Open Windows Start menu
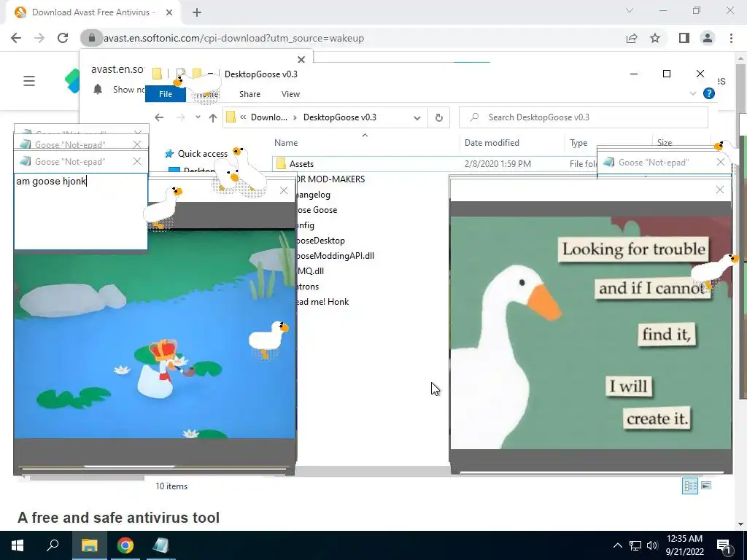747x560 pixels. (x=18, y=545)
